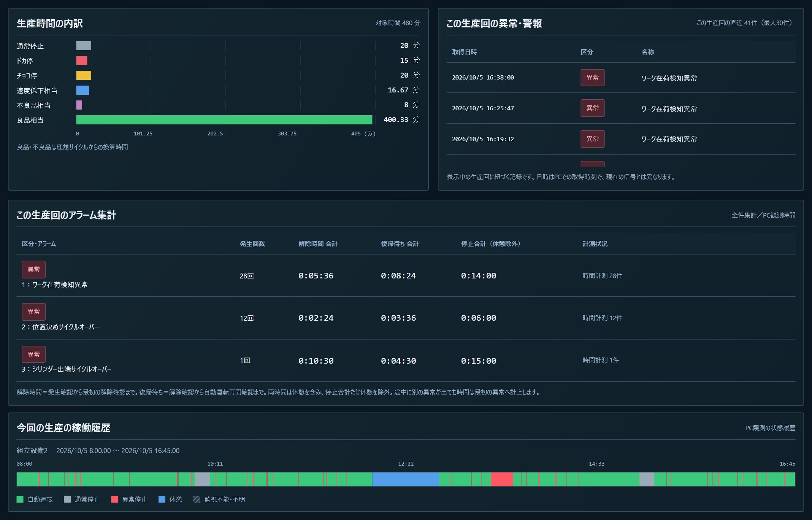This screenshot has width=812, height=520.
Task: Click 時間計測 12件 measurement status
Action: coord(603,318)
